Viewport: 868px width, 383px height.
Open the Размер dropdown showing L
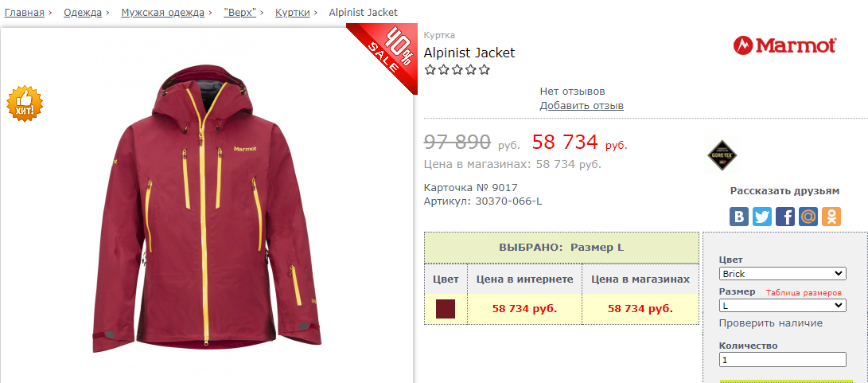coord(783,306)
